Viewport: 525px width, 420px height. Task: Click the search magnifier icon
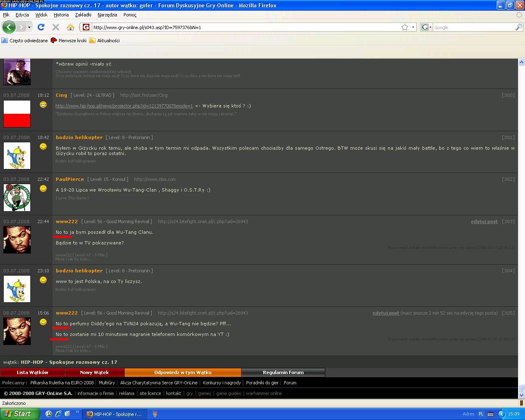click(518, 27)
